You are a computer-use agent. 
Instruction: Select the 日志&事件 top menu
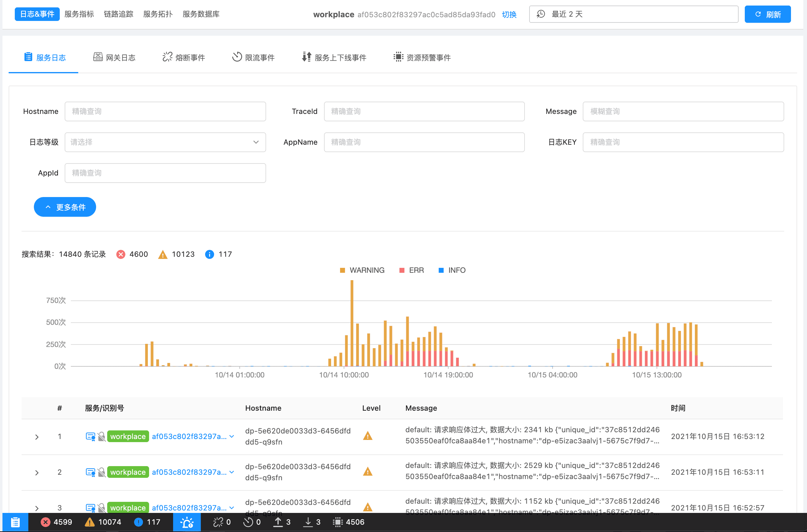(37, 14)
